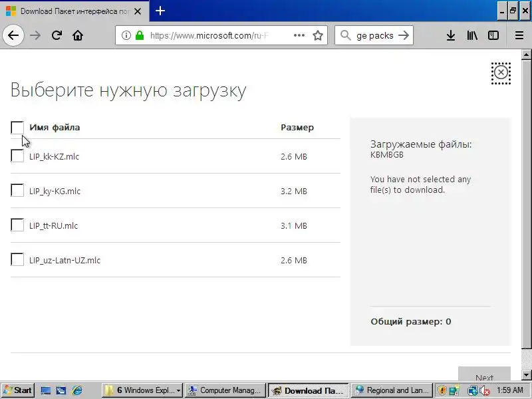Viewport: 532px width, 399px height.
Task: Select the Download Microsoft page tab
Action: [x=74, y=11]
